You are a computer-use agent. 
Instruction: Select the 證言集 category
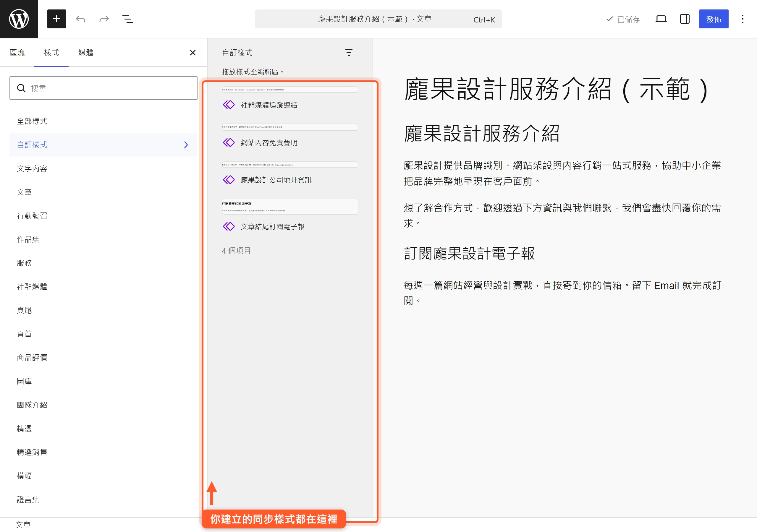point(103,499)
